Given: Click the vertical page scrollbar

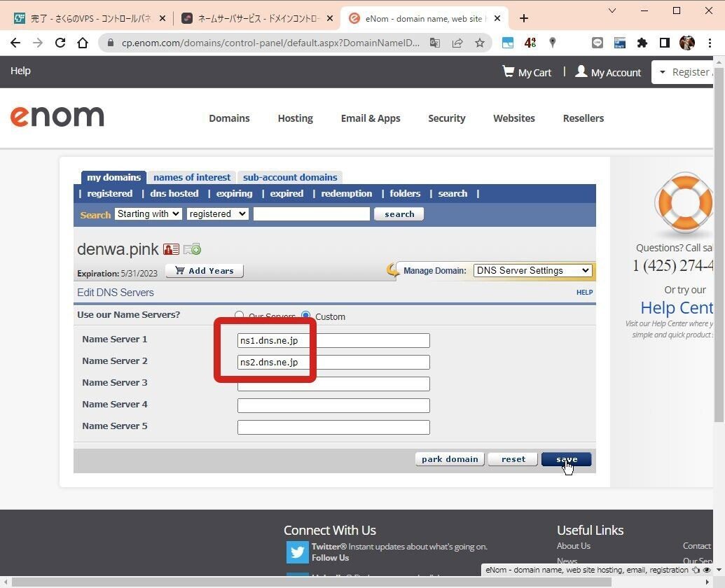Looking at the screenshot, I should (719, 245).
